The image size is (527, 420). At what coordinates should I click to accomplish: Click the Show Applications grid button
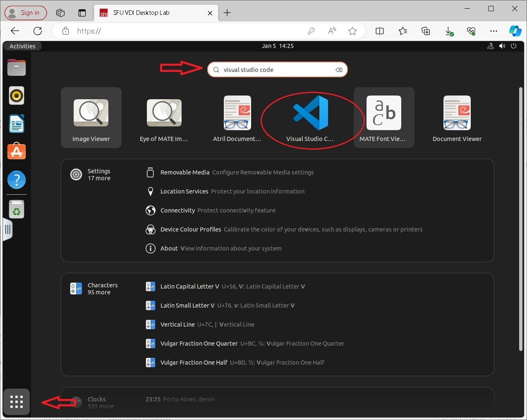click(17, 401)
